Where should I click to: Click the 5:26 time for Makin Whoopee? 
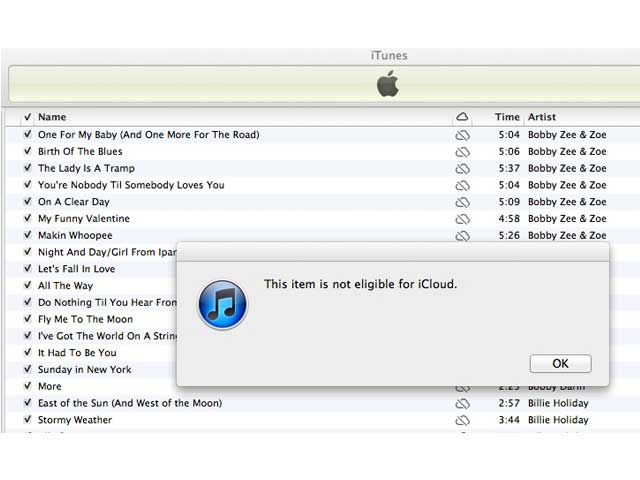pos(509,235)
